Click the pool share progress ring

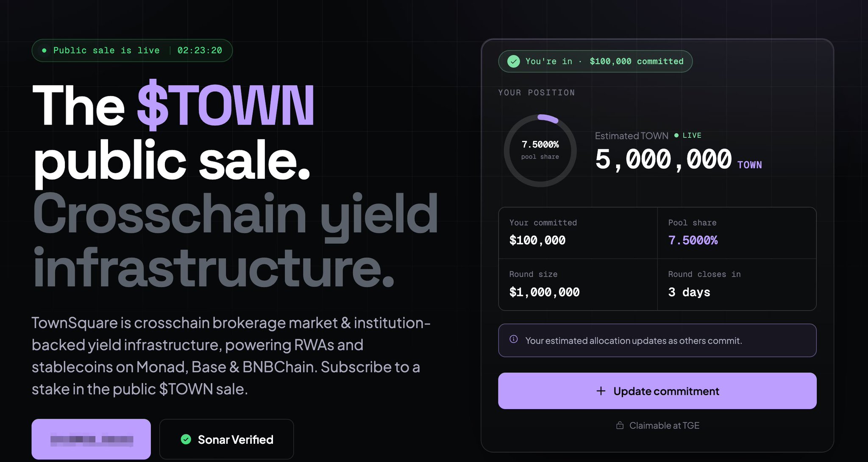(540, 151)
